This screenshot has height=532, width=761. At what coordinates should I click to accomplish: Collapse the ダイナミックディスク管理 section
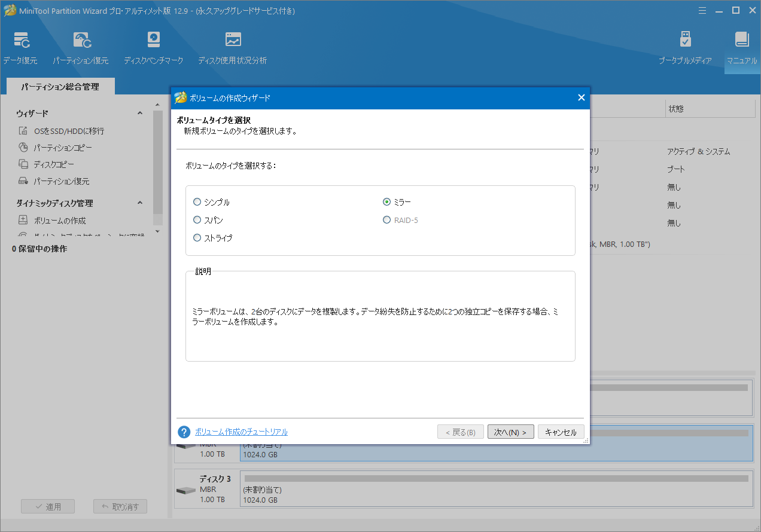pos(140,203)
